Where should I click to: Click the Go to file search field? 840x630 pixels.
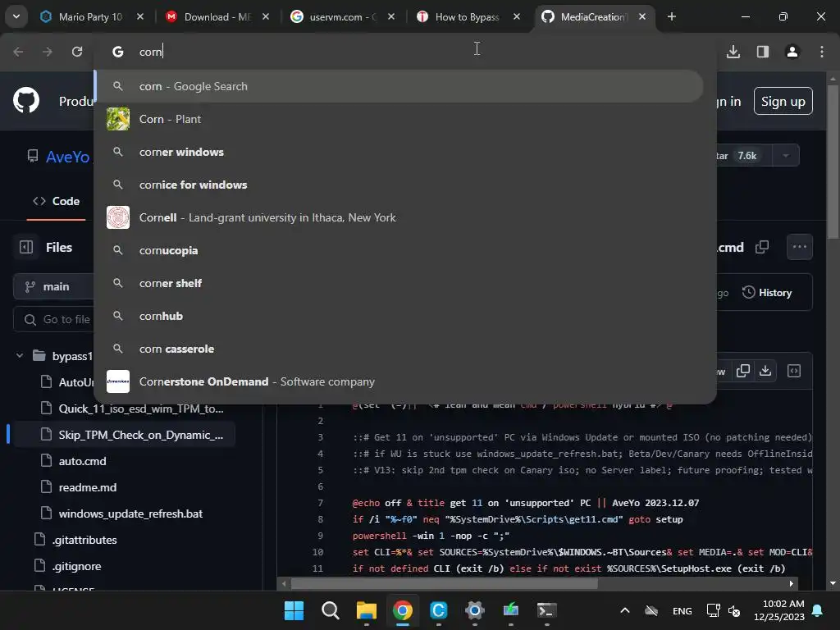[x=53, y=319]
